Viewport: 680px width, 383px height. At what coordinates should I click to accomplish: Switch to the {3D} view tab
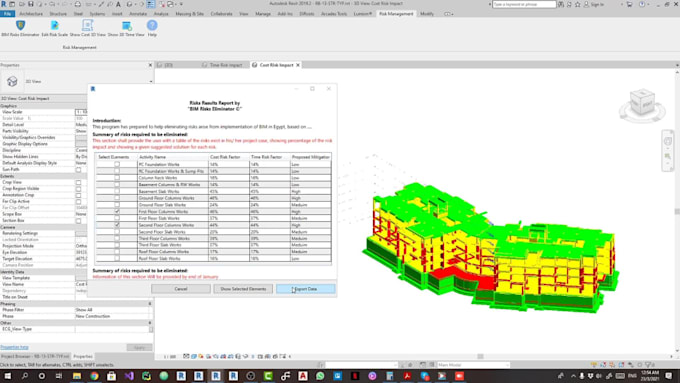[168, 65]
